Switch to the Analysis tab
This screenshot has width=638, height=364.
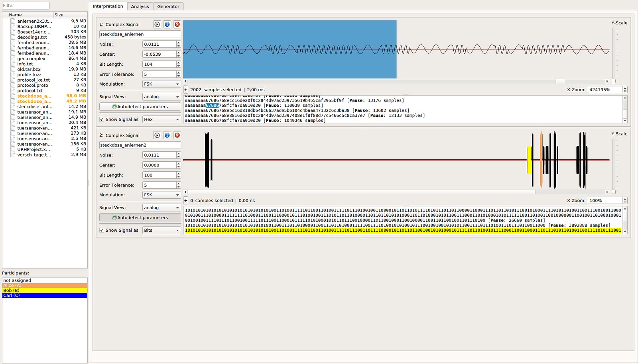(x=140, y=6)
